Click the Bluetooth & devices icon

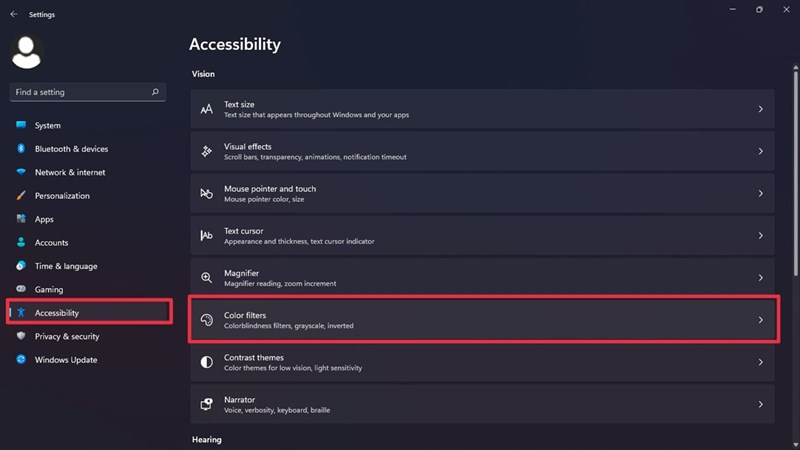coord(20,149)
